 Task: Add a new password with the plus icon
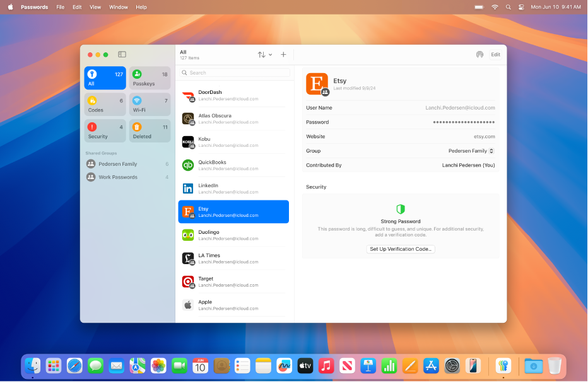click(x=283, y=55)
